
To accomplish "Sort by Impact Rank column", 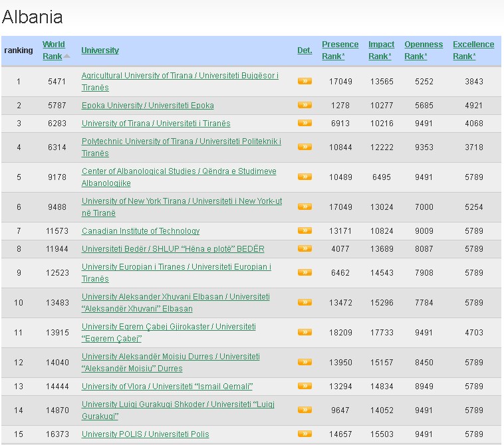I will point(381,50).
